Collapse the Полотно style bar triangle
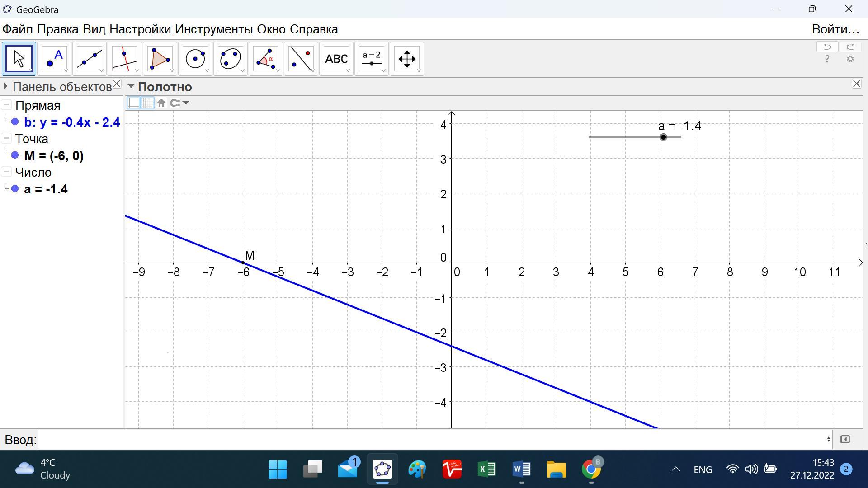This screenshot has width=868, height=488. tap(131, 86)
